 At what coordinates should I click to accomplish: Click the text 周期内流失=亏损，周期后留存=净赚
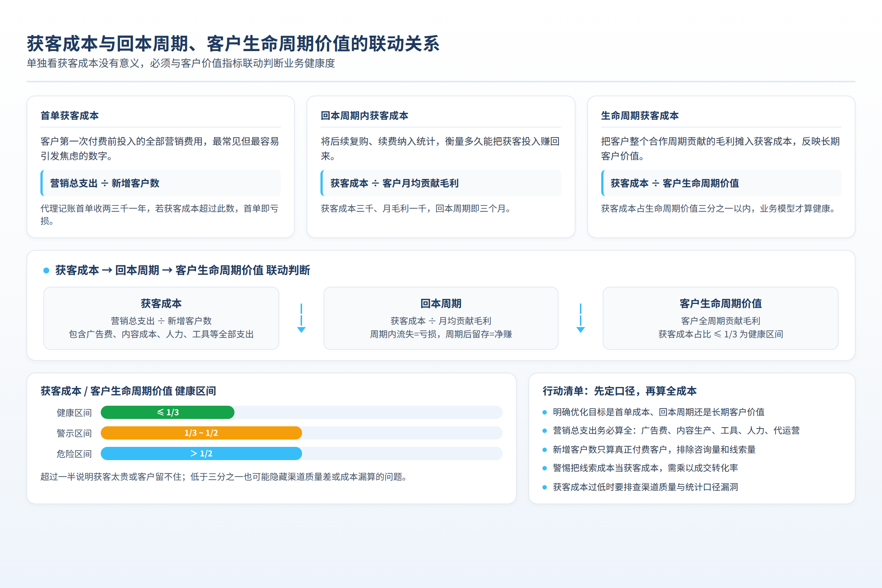point(441,334)
